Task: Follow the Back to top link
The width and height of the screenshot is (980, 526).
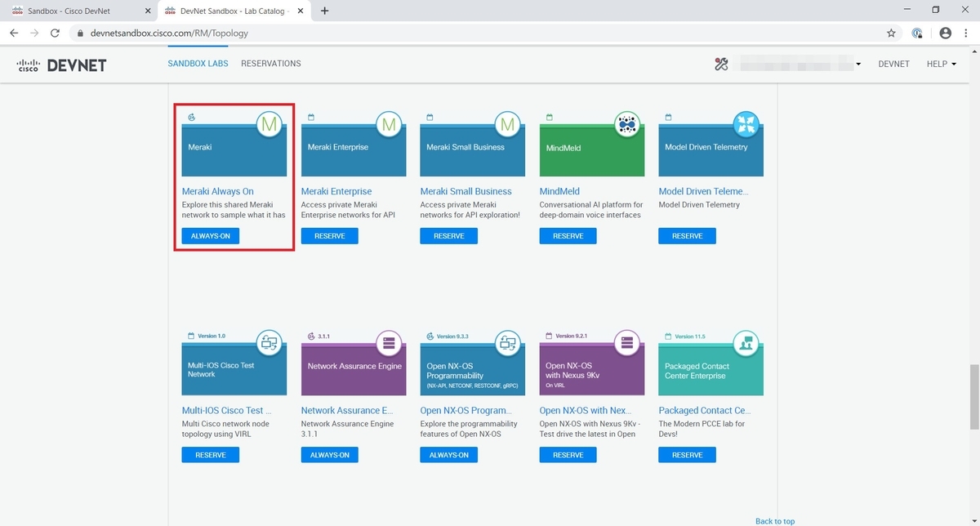Action: coord(774,520)
